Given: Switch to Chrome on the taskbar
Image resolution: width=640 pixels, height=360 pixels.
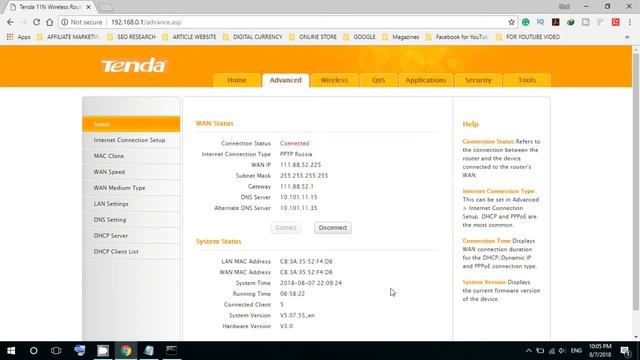Looking at the screenshot, I should tap(126, 351).
